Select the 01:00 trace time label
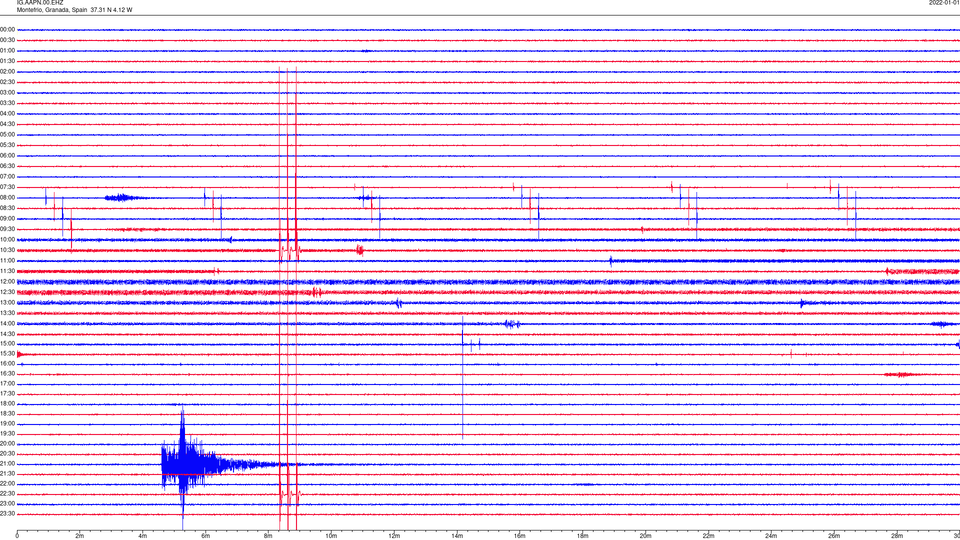 (x=8, y=51)
